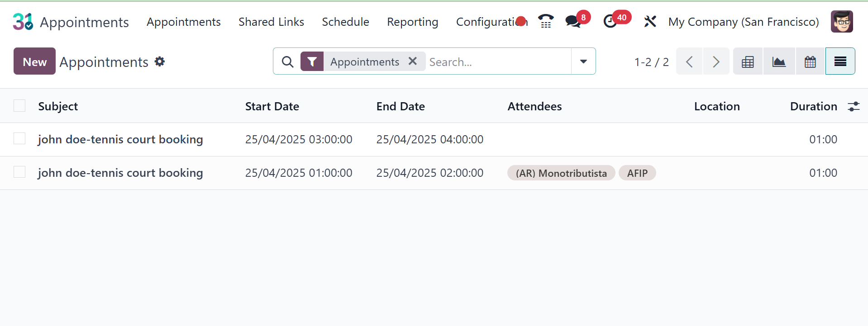Image resolution: width=868 pixels, height=326 pixels.
Task: Click the debug tools wrench icon
Action: (650, 21)
